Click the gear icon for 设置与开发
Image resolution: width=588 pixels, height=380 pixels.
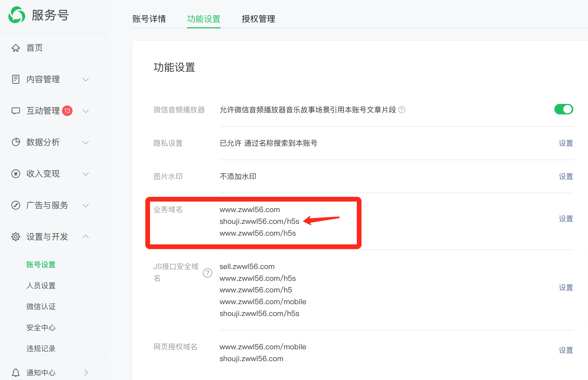point(16,237)
